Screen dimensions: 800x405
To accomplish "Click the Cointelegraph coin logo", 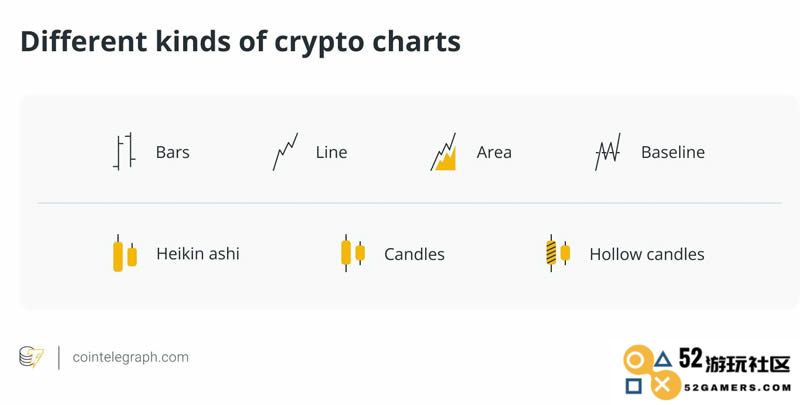I will click(x=31, y=357).
